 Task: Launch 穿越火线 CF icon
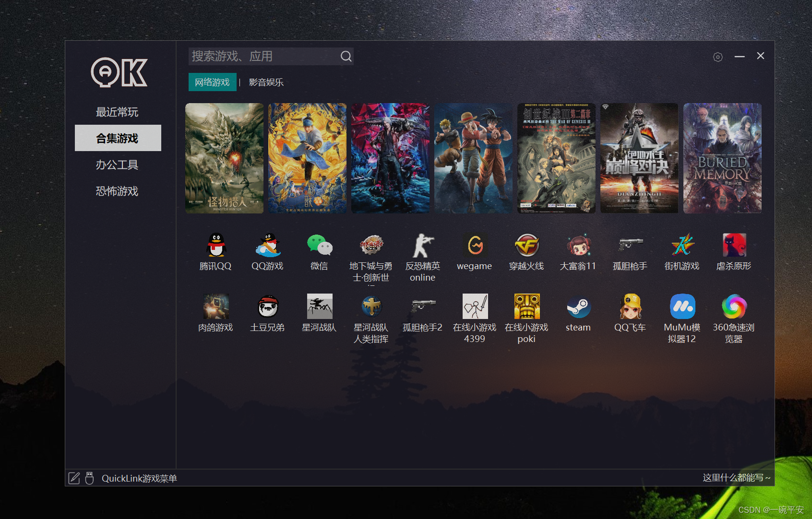click(x=527, y=245)
